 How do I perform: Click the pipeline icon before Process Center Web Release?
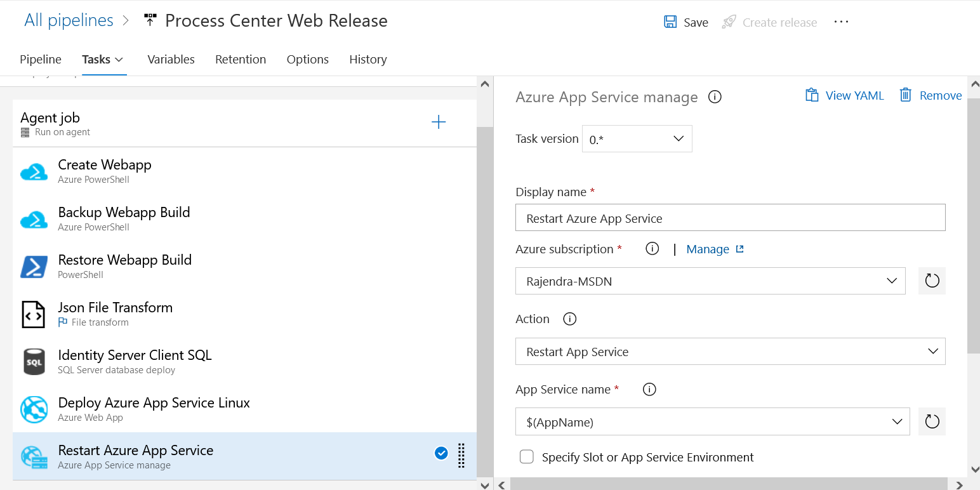click(x=150, y=20)
